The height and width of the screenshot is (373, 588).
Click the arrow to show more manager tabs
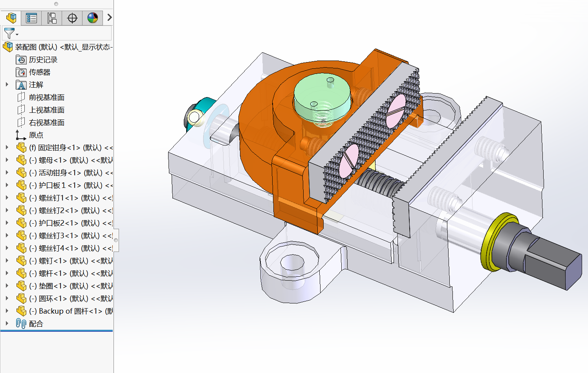110,17
